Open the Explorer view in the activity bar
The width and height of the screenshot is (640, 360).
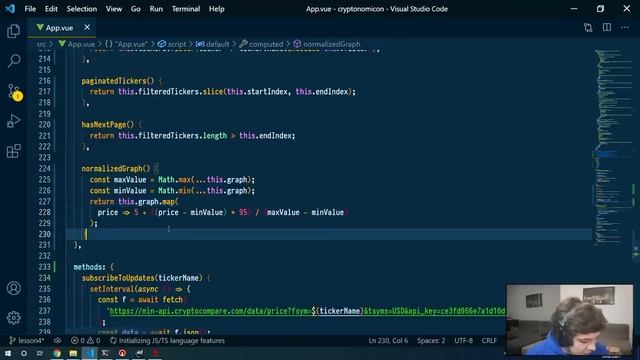[13, 31]
